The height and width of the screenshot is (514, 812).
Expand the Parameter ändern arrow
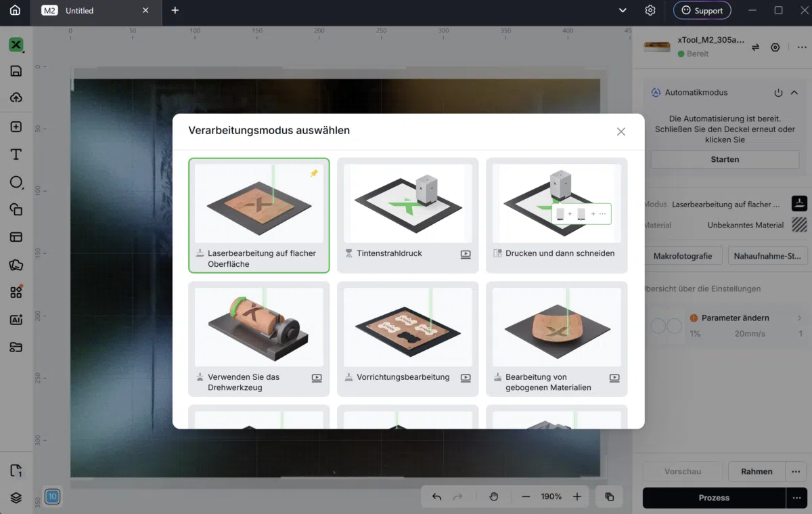[799, 318]
